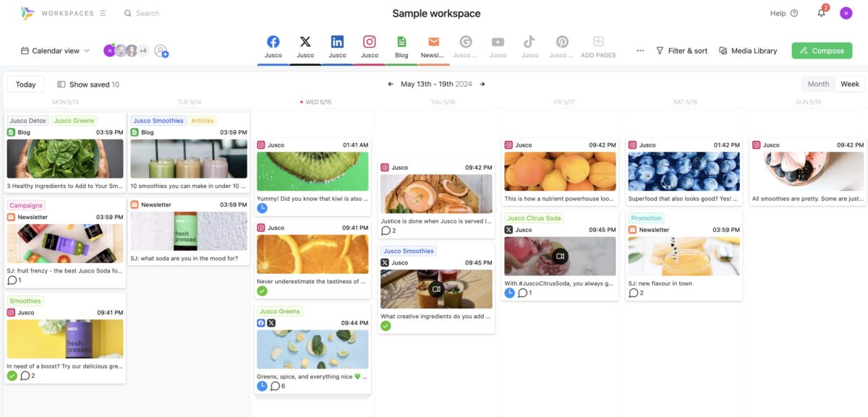Click the Filter & sort funnel icon
The image size is (868, 417).
tap(660, 50)
